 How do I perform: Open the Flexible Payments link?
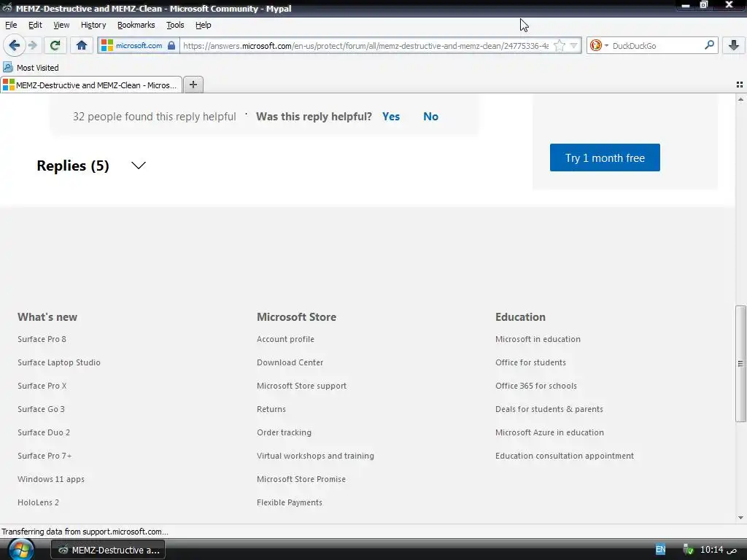[289, 502]
